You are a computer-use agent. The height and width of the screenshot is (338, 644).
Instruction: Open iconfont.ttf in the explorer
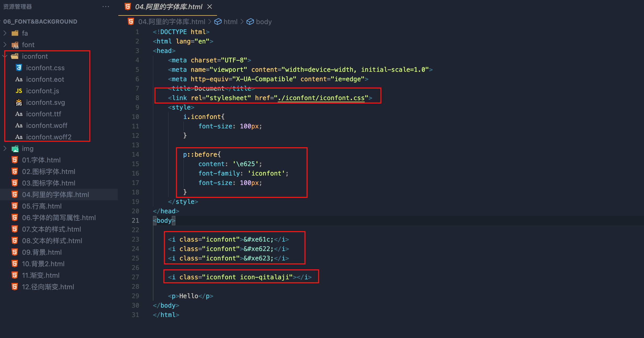click(x=43, y=114)
